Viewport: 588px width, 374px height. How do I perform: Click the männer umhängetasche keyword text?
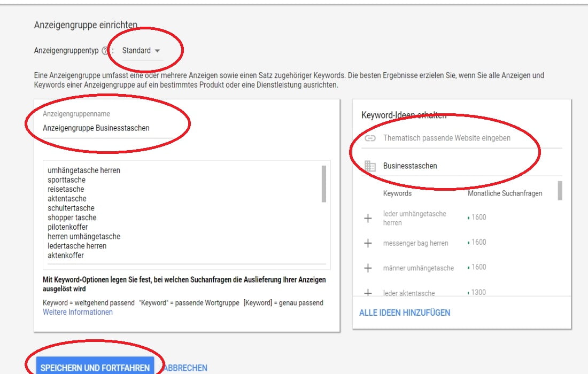coord(419,268)
